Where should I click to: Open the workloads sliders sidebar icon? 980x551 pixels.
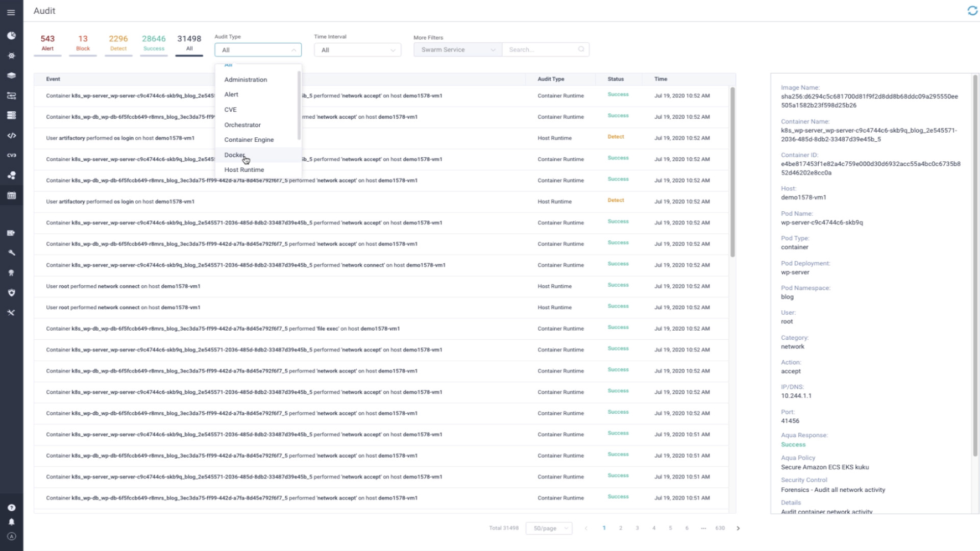point(11,95)
